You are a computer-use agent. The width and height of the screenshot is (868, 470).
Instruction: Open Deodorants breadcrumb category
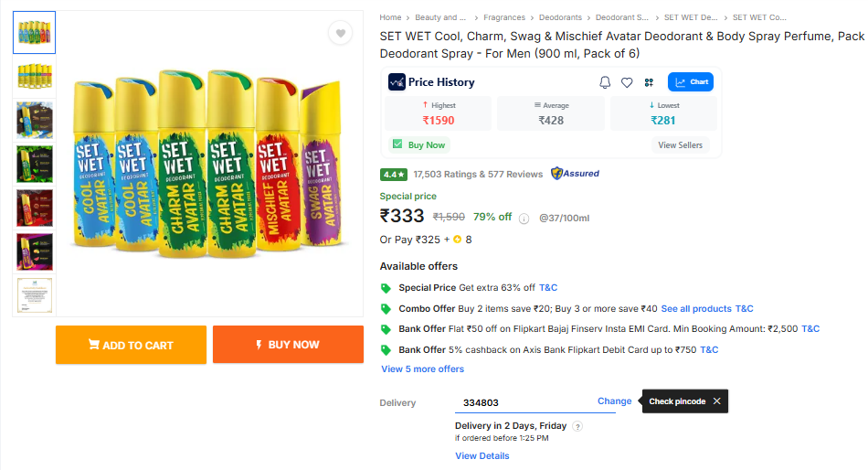tap(560, 17)
